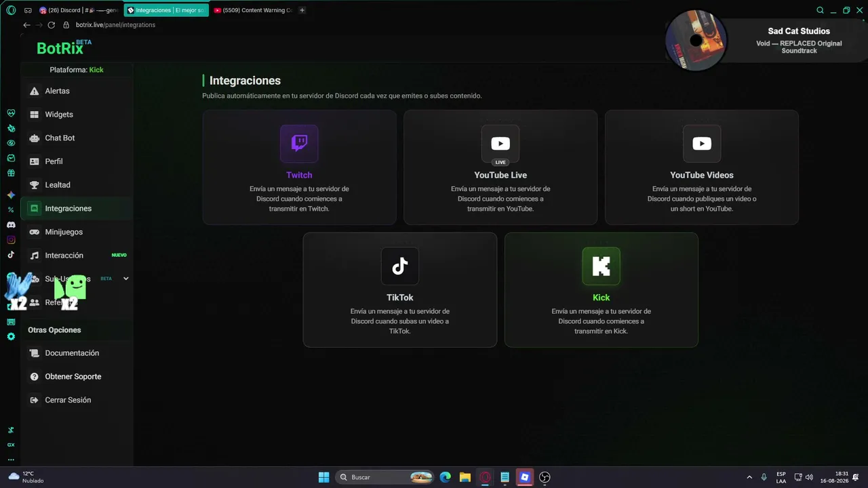Click the Otras Opciones section heading
The height and width of the screenshot is (488, 868).
tap(54, 330)
